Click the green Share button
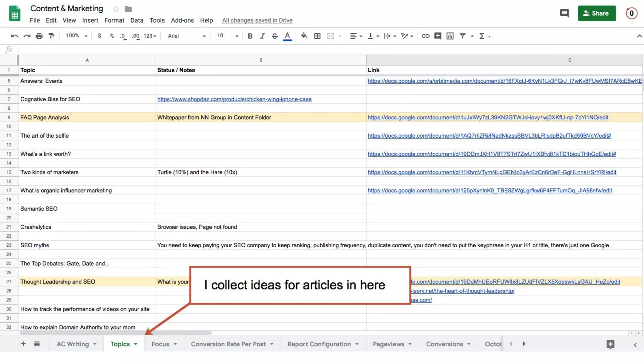The image size is (644, 362). [x=597, y=13]
